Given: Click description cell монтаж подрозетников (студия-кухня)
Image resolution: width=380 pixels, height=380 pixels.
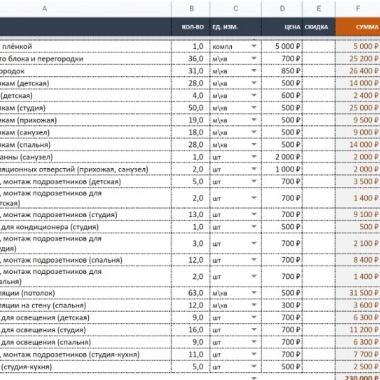Looking at the screenshot, I should (86, 354).
